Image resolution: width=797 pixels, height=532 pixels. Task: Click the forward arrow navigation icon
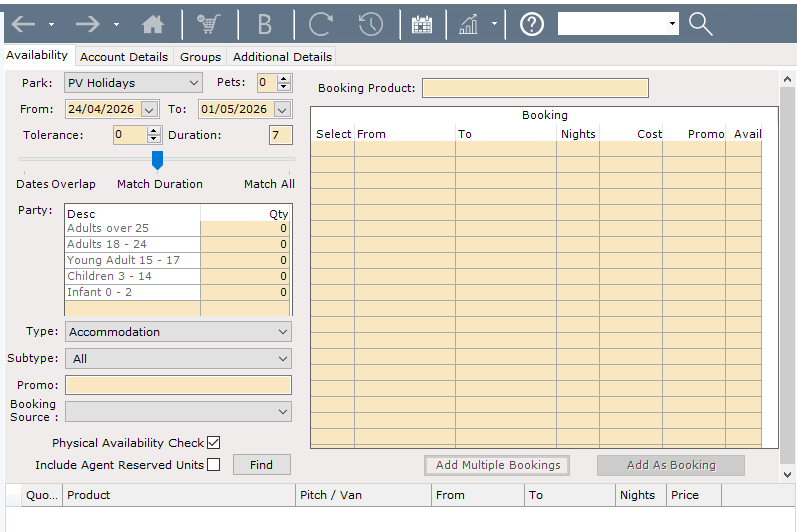(x=87, y=24)
